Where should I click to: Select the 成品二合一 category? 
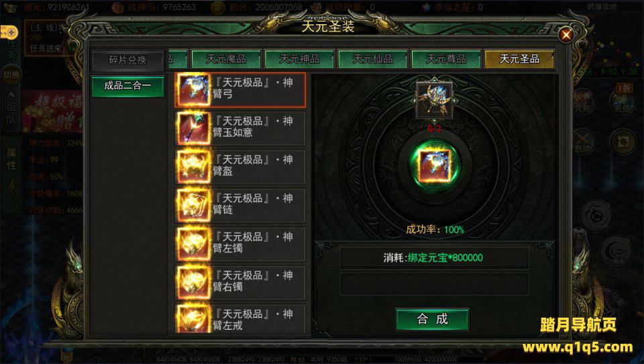(x=127, y=86)
